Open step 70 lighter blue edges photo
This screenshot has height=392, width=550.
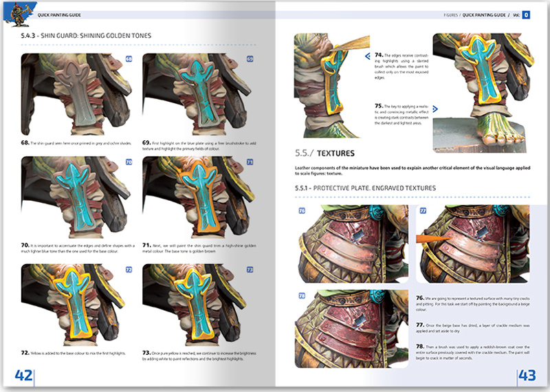[x=77, y=197]
